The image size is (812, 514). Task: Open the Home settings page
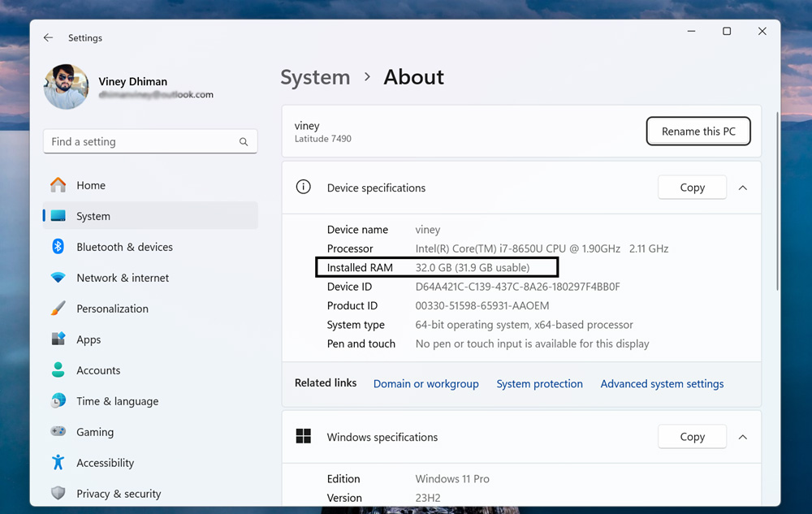[x=150, y=185]
